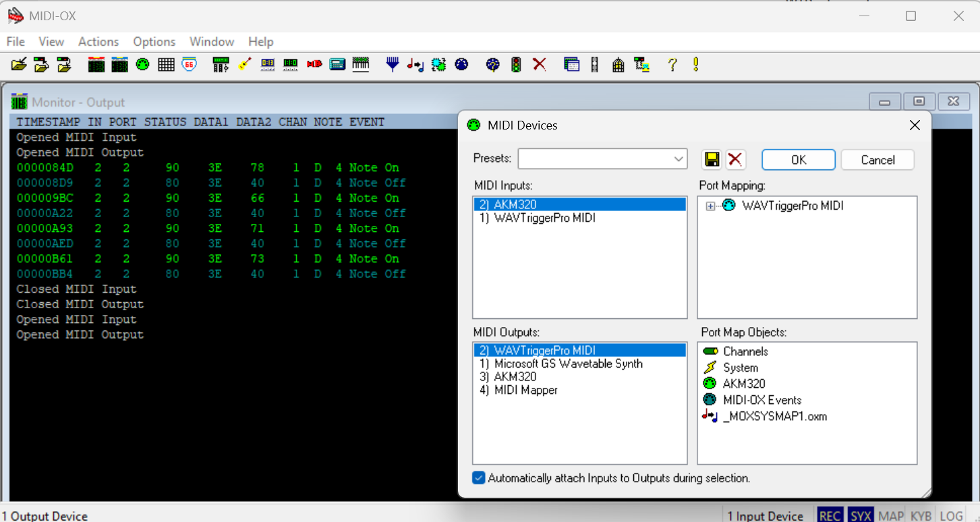Click the 0:13 counter display toolbar icon
The width and height of the screenshot is (980, 522).
[x=268, y=65]
